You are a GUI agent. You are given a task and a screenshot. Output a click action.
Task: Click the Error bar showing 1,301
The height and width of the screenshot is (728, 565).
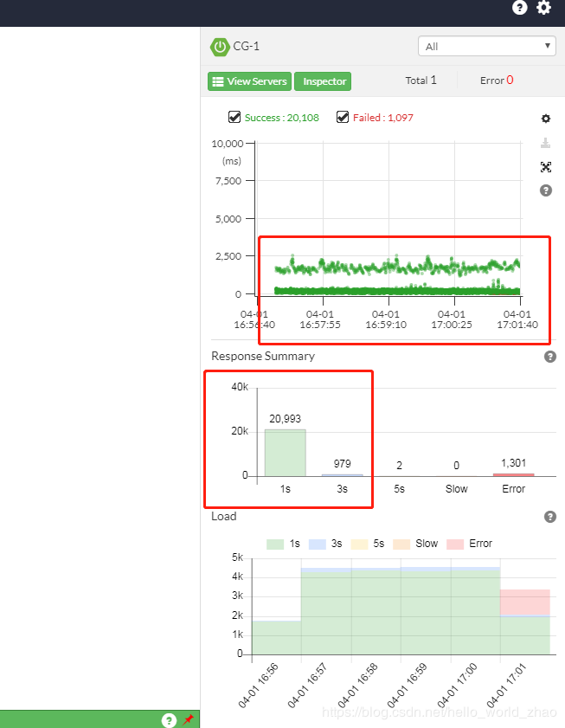pos(513,474)
